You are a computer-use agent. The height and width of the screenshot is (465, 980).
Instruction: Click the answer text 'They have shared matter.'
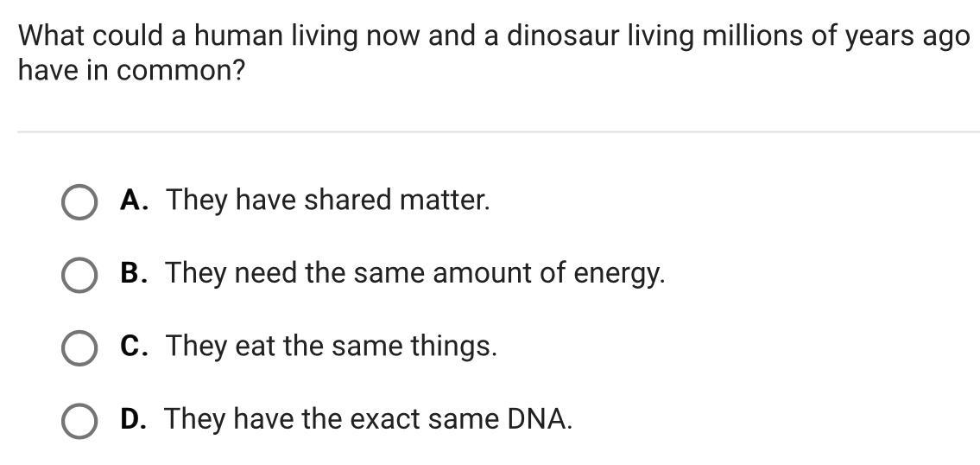coord(327,201)
